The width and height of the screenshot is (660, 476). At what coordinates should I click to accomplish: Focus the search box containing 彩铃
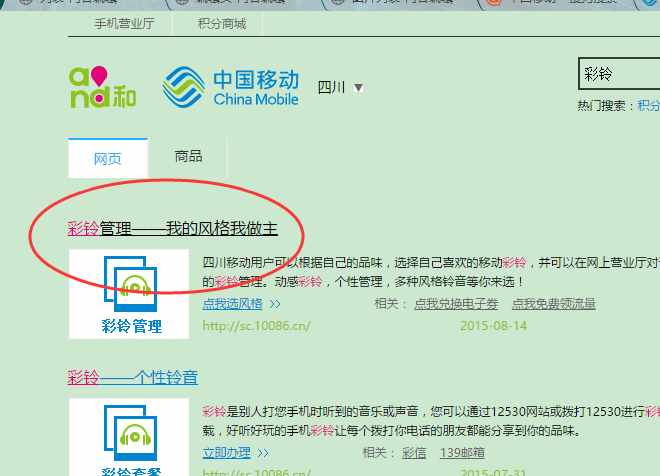[619, 74]
